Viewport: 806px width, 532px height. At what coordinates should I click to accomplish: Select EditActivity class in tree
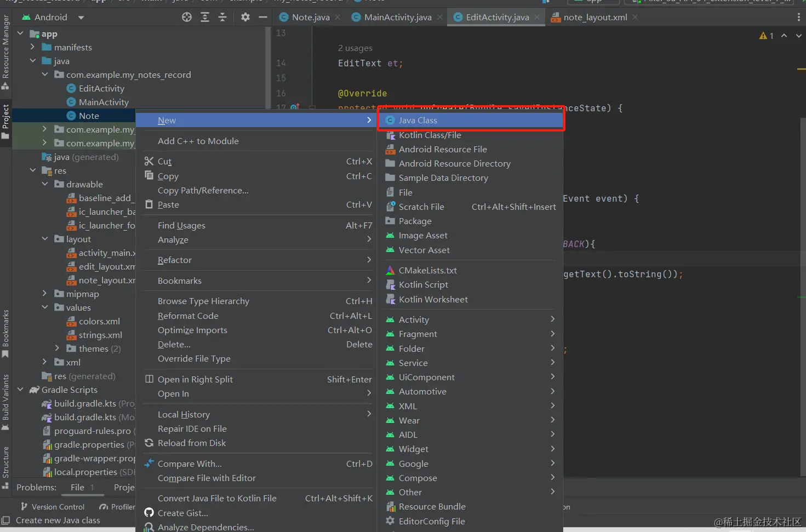[x=101, y=88]
